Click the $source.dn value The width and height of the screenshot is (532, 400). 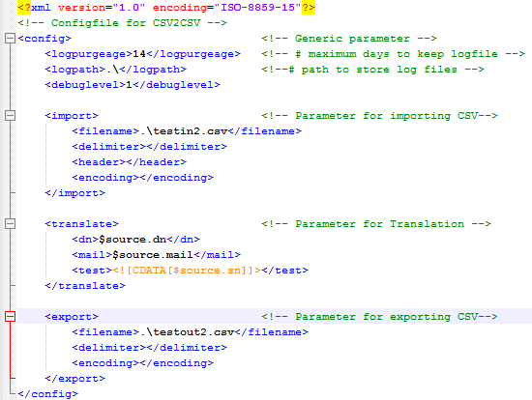[x=133, y=240]
